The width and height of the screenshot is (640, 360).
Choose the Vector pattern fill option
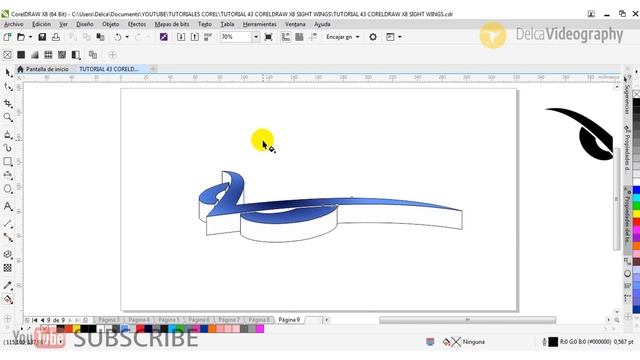coord(48,55)
